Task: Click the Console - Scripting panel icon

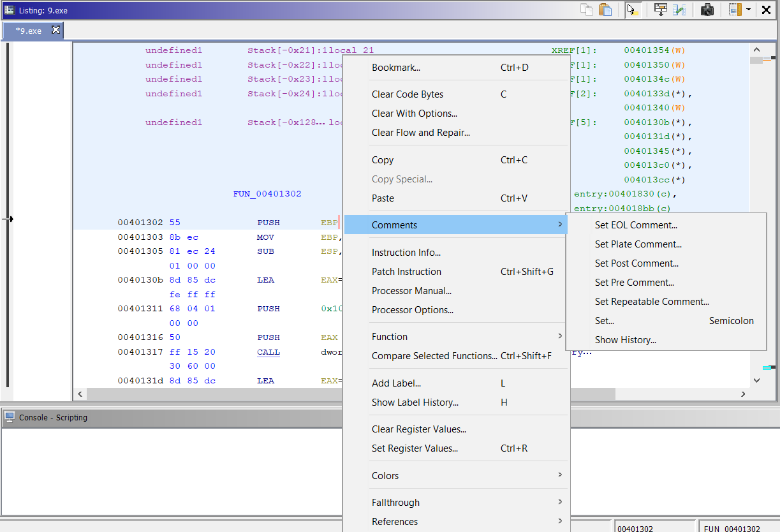Action: coord(10,417)
